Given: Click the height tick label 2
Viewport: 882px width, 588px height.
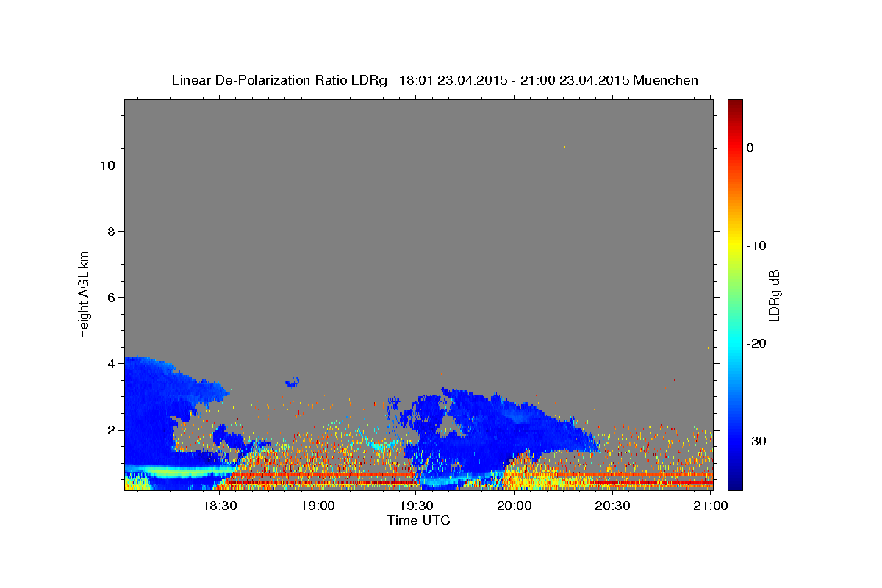Looking at the screenshot, I should (x=110, y=430).
